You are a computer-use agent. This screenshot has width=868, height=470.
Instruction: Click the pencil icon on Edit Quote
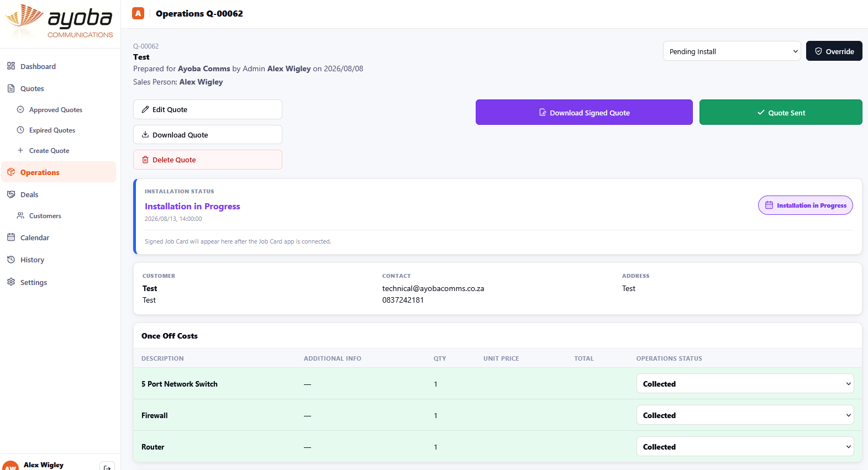pos(145,109)
